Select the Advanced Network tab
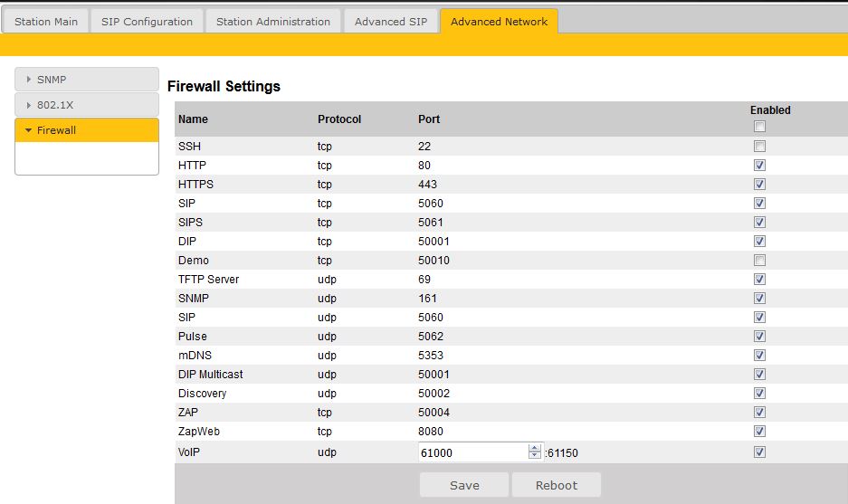The height and width of the screenshot is (504, 848). pos(499,22)
